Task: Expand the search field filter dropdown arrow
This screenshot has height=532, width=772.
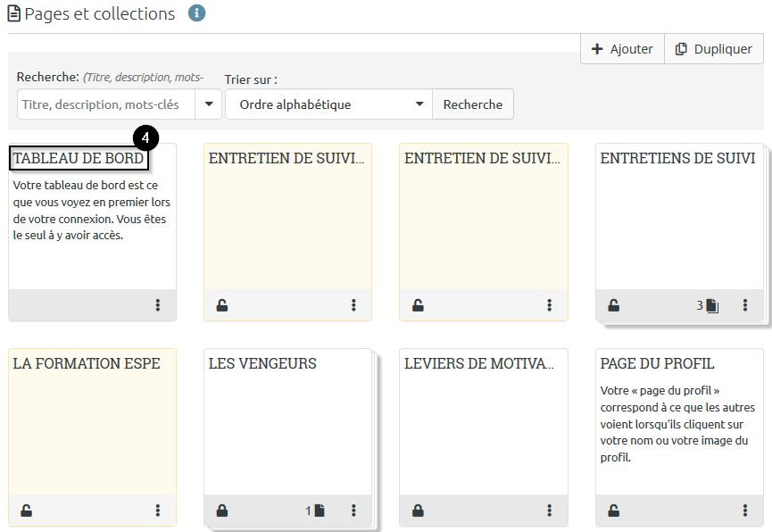Action: 209,104
